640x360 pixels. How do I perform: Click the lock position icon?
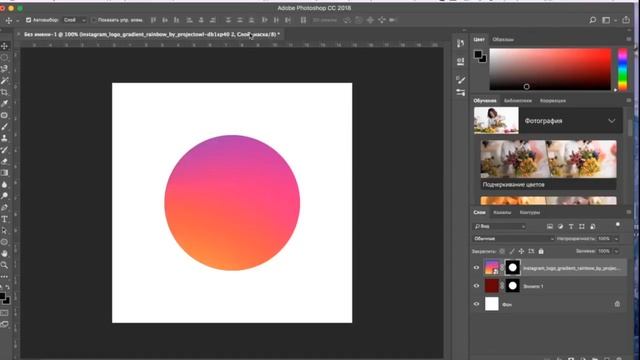pos(521,251)
